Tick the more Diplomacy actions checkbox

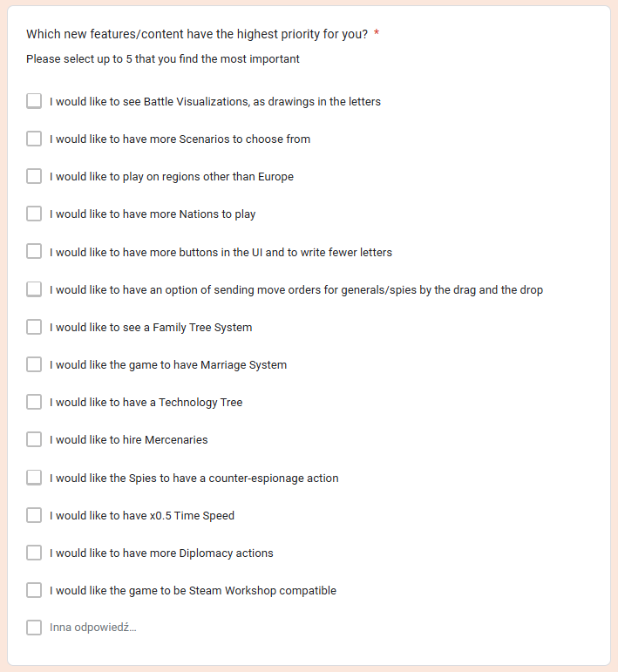click(x=34, y=553)
